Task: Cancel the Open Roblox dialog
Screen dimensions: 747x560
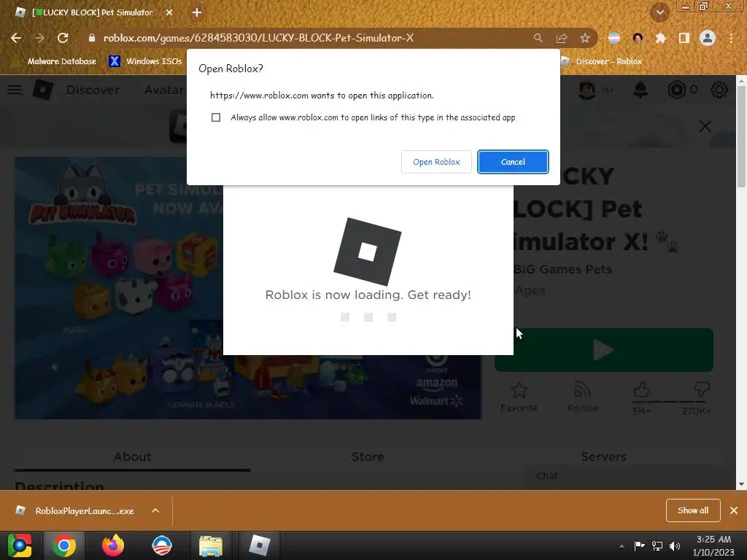Action: tap(513, 162)
